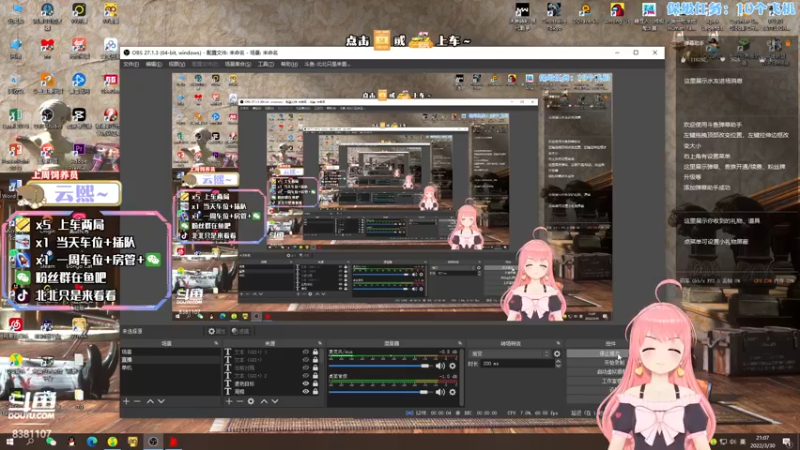Mute the 麦克风/Aux channel speaker icon
Viewport: 800px width, 450px height.
[440, 366]
